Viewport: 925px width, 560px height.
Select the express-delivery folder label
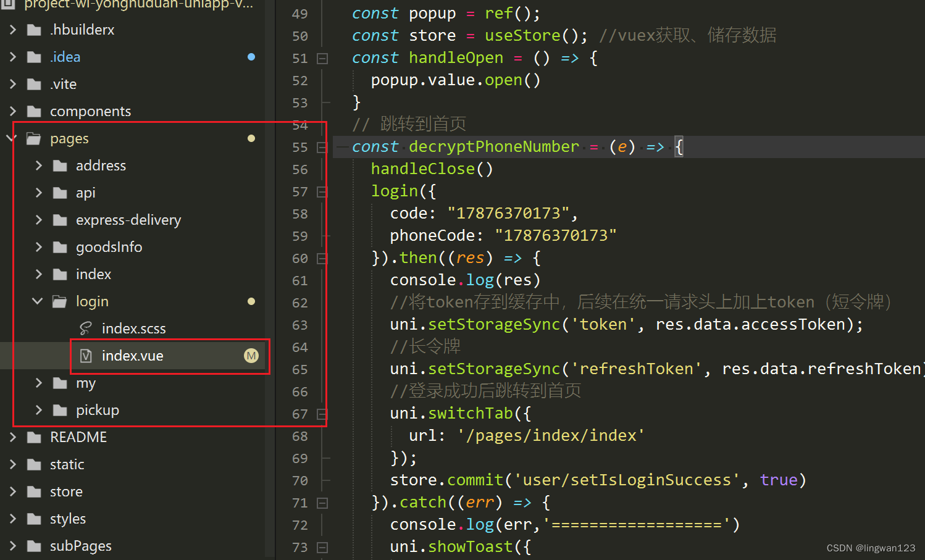click(128, 220)
